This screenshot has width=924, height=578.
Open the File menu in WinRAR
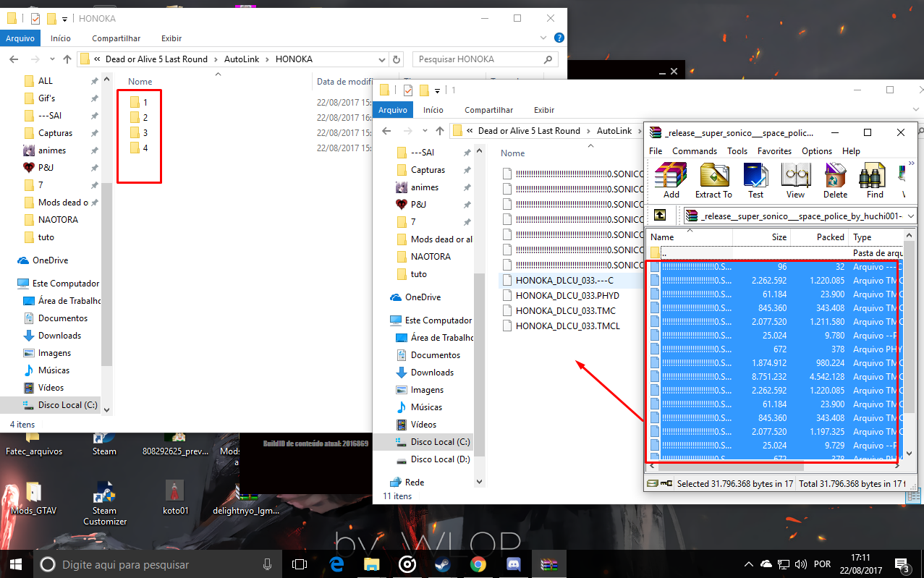(656, 151)
